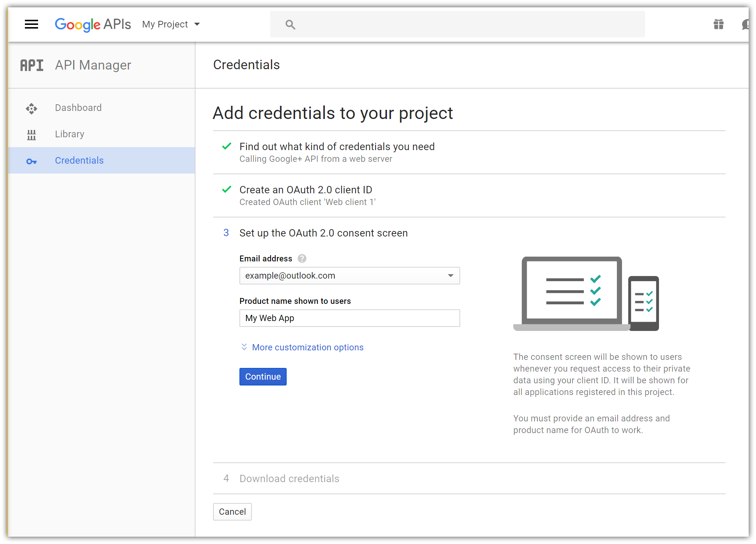Click the help icon beside Email address

302,259
